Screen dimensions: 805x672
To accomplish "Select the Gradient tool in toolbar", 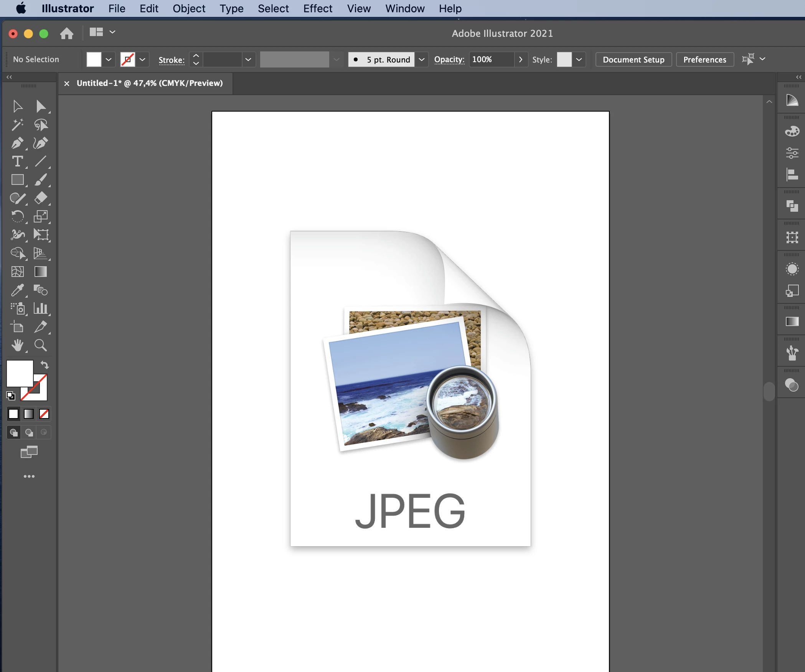I will click(x=41, y=272).
